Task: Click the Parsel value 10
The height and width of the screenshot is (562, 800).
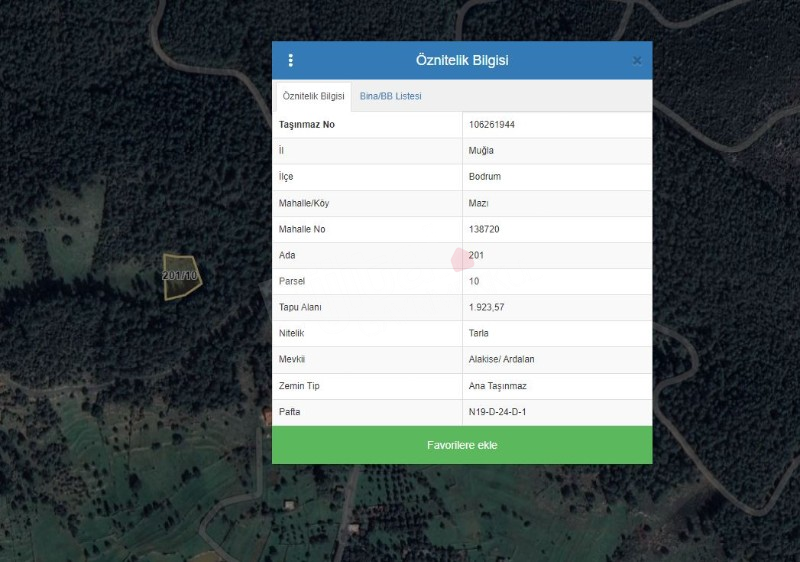Action: click(x=474, y=281)
